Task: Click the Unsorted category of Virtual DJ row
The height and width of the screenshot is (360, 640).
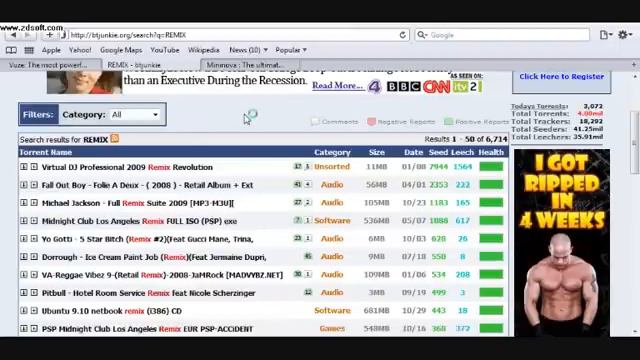Action: (332, 167)
